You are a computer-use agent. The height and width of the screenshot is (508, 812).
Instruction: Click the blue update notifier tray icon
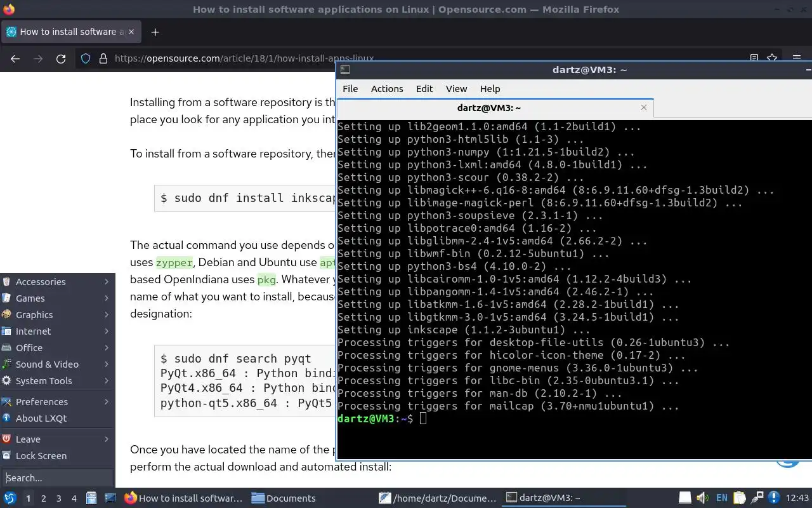point(773,498)
